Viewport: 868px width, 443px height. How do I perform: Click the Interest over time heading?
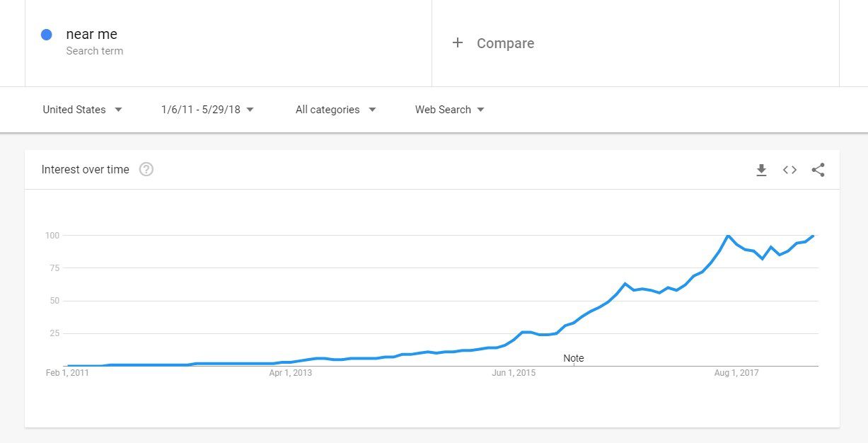point(86,169)
